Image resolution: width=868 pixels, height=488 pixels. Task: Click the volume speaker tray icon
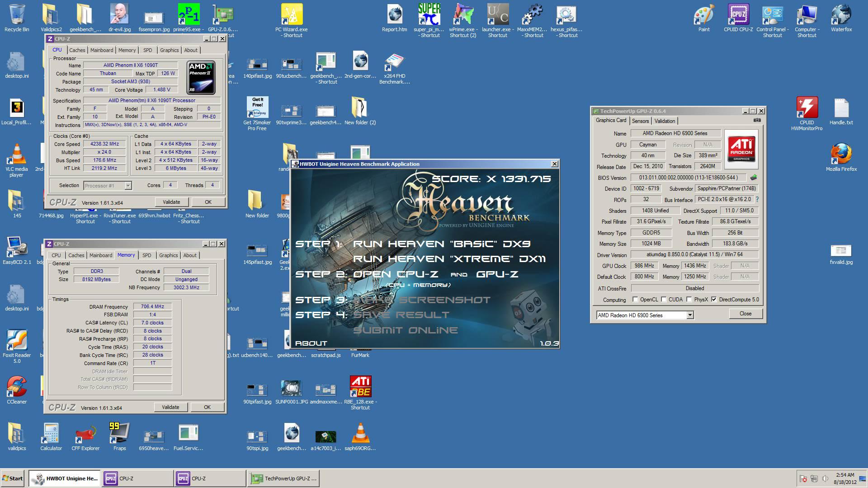click(825, 479)
